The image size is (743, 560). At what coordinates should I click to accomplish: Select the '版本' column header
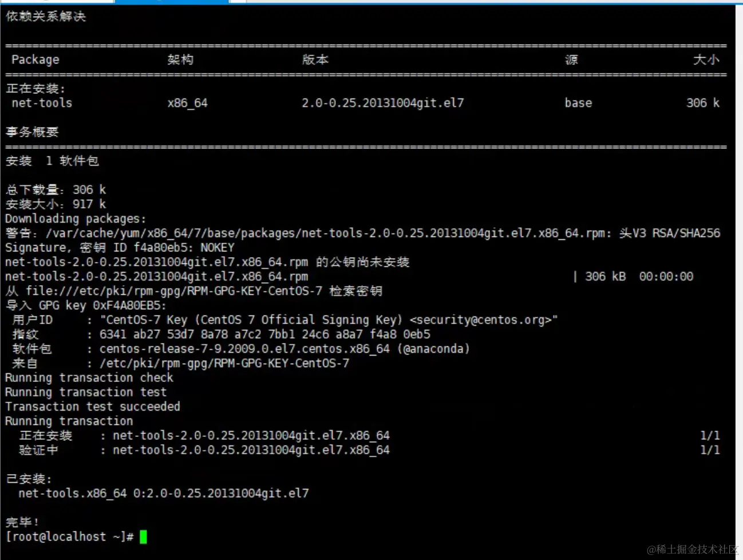(315, 60)
